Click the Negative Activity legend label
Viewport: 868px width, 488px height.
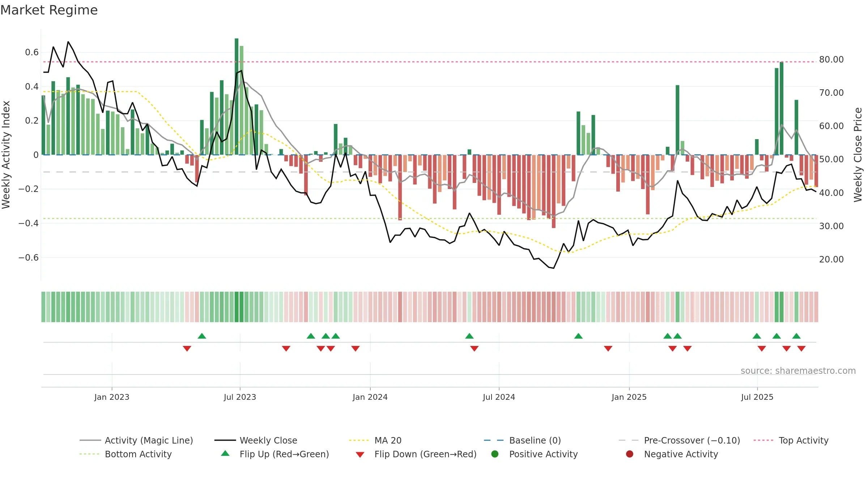coord(681,454)
